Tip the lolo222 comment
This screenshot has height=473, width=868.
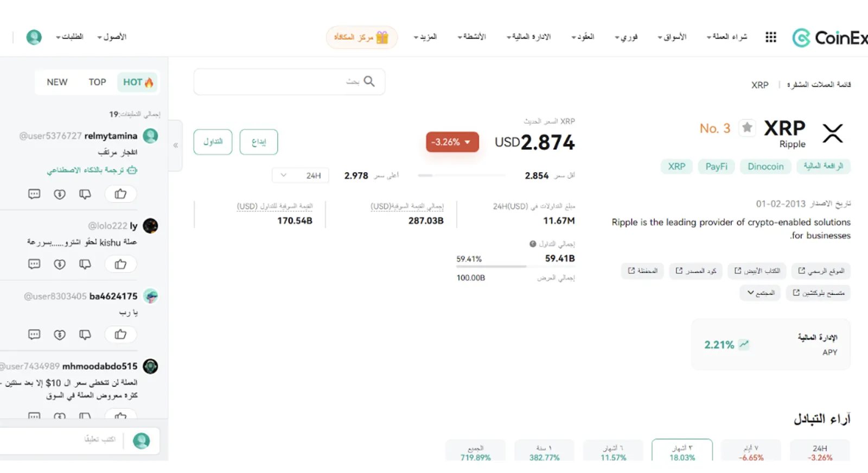pyautogui.click(x=60, y=264)
